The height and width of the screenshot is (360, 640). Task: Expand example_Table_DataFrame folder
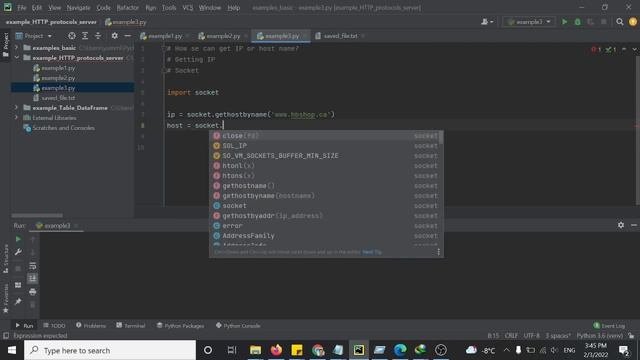click(16, 108)
